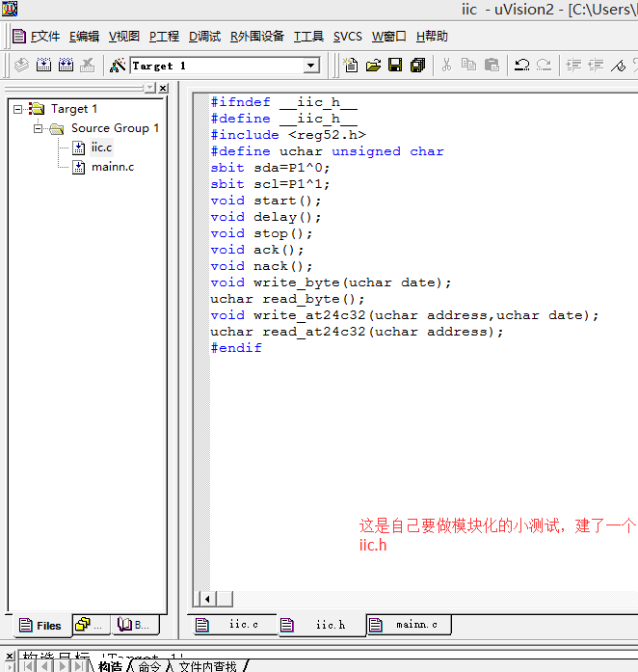Click the #endif line in the editor
Image resolution: width=638 pixels, height=672 pixels.
click(x=236, y=348)
